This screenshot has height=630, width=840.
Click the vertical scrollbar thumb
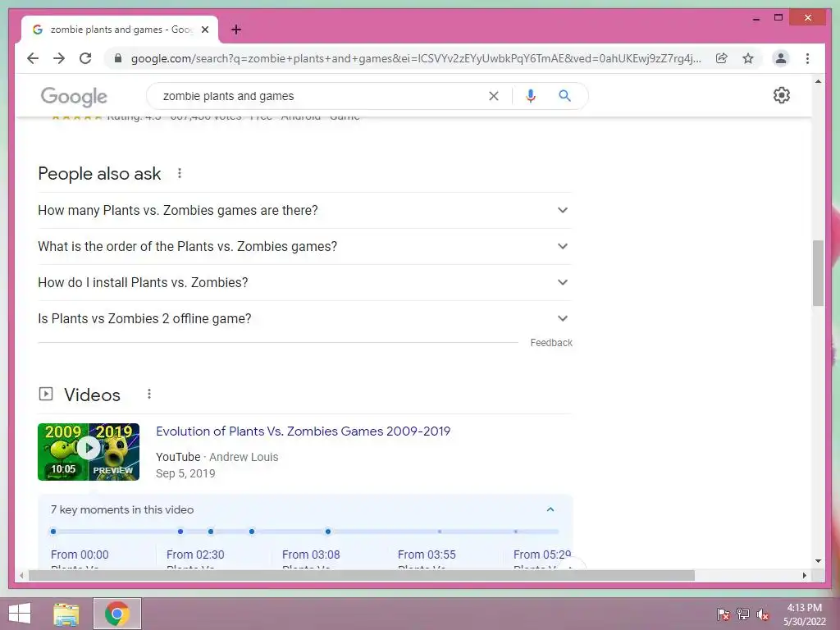tap(818, 273)
